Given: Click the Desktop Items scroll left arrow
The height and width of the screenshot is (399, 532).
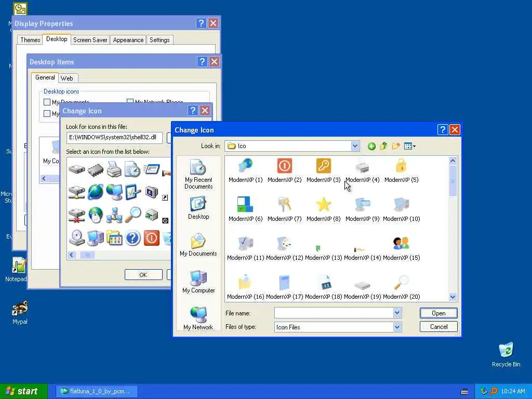Looking at the screenshot, I should [x=44, y=179].
